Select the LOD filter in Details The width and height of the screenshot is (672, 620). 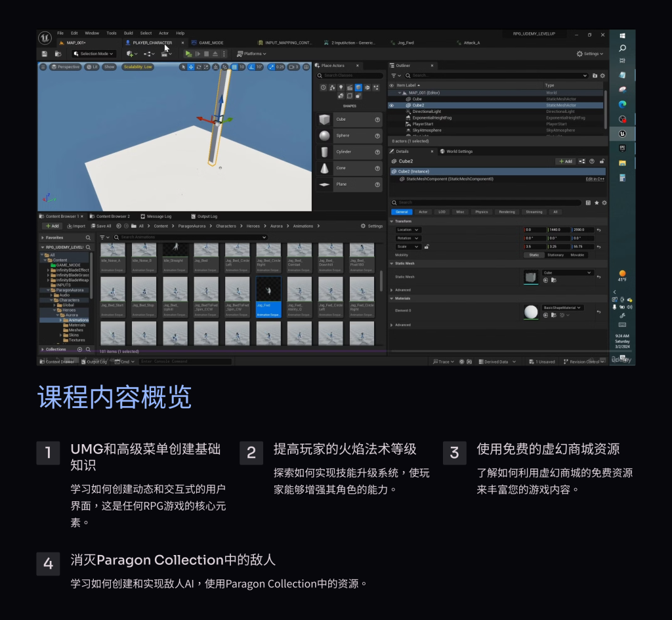[x=442, y=212]
